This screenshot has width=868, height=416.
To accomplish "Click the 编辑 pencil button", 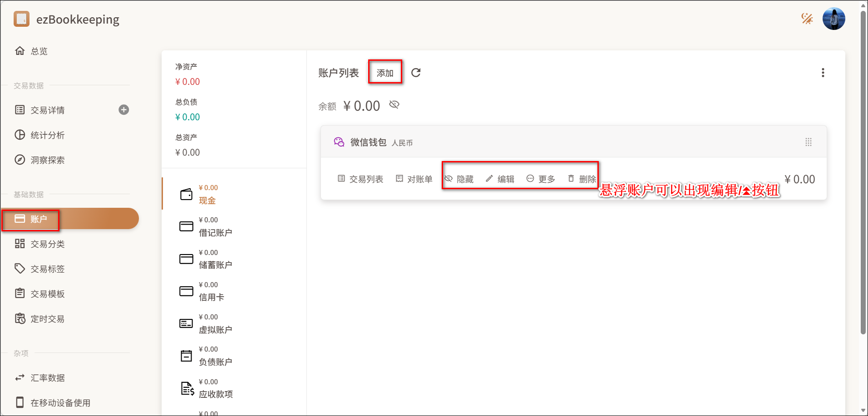I will (x=500, y=179).
